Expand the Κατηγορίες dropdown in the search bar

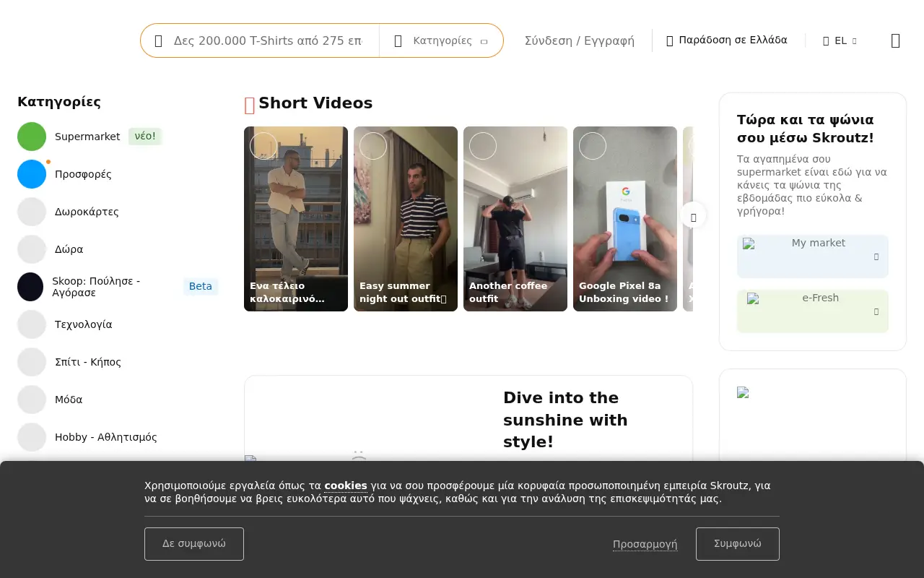tap(441, 40)
